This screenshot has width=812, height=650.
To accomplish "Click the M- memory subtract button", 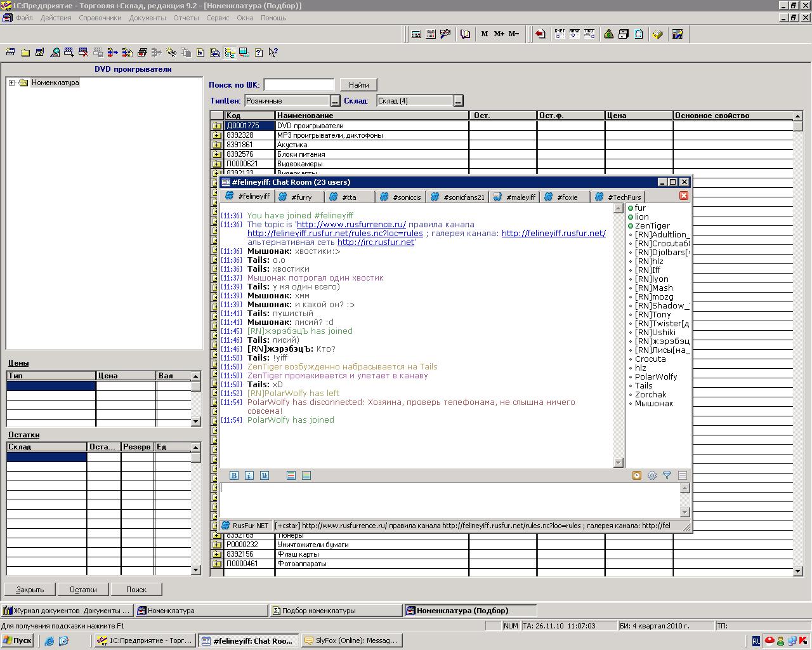I will click(514, 34).
